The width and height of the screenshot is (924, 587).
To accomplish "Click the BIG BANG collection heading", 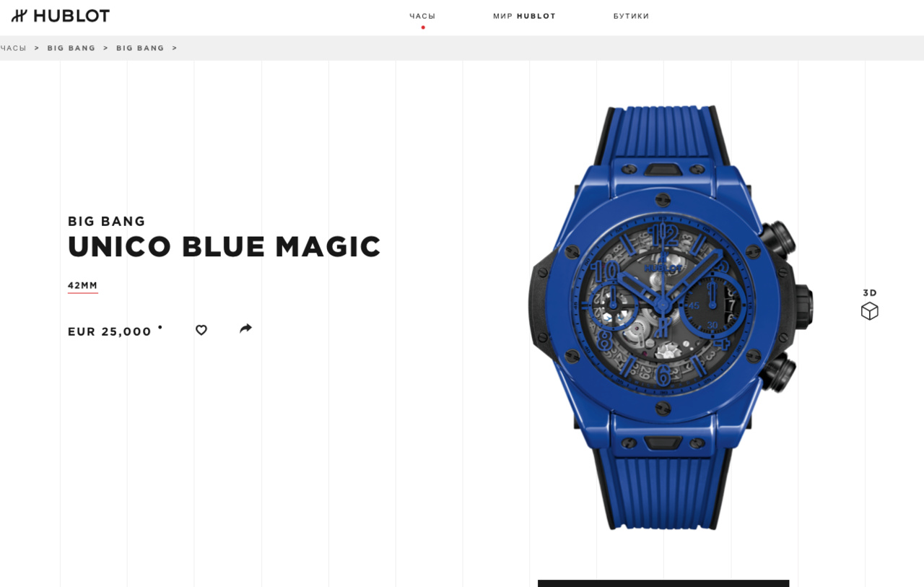I will [107, 222].
